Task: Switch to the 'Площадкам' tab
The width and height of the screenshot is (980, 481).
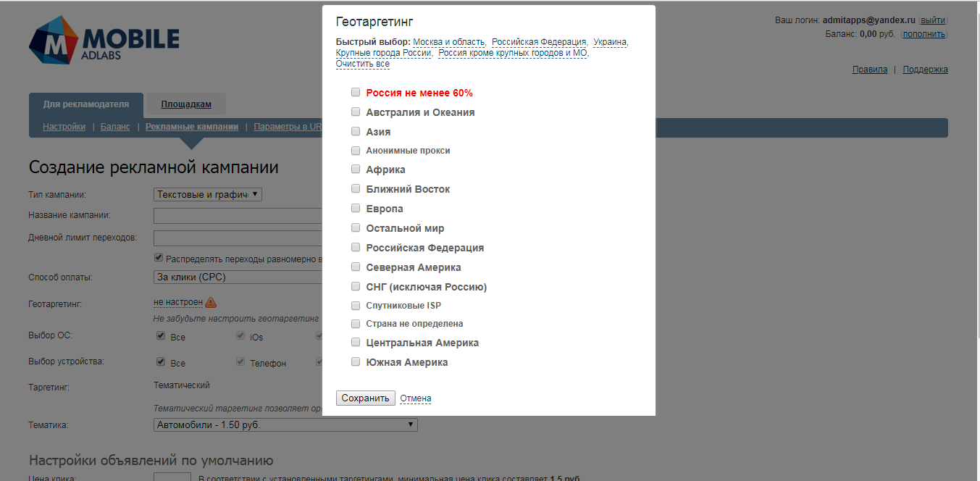Action: coord(186,104)
